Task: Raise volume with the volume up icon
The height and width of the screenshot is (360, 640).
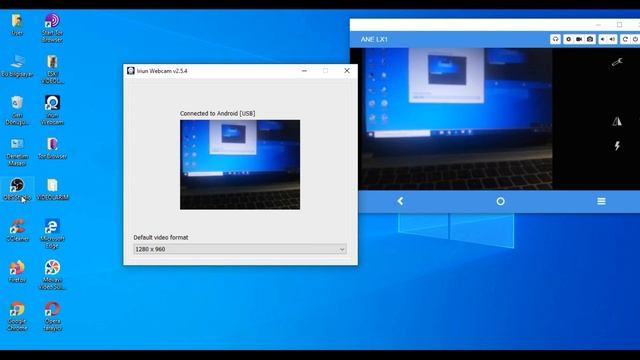Action: 612,39
